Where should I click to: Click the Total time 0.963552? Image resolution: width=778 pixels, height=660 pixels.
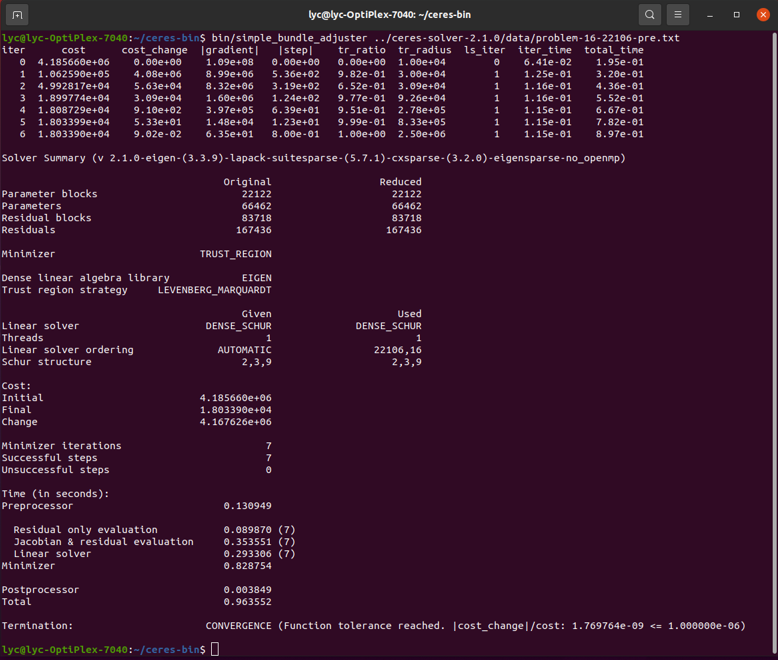click(248, 602)
